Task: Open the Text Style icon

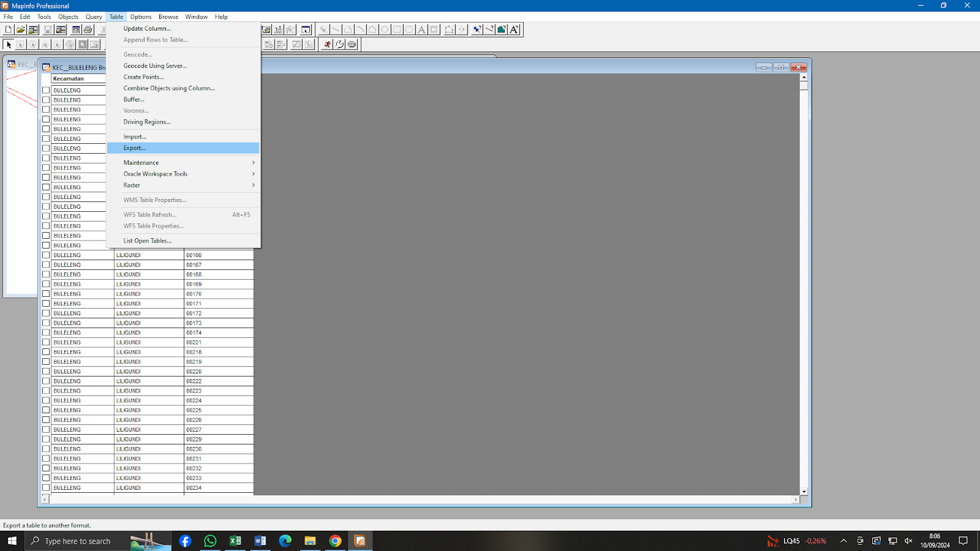Action: click(x=514, y=29)
